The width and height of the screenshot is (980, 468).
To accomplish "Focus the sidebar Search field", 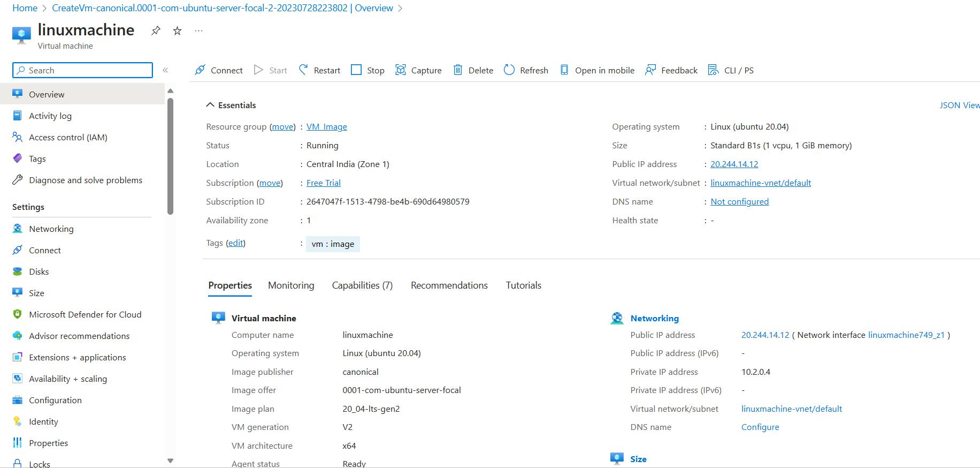I will 83,70.
